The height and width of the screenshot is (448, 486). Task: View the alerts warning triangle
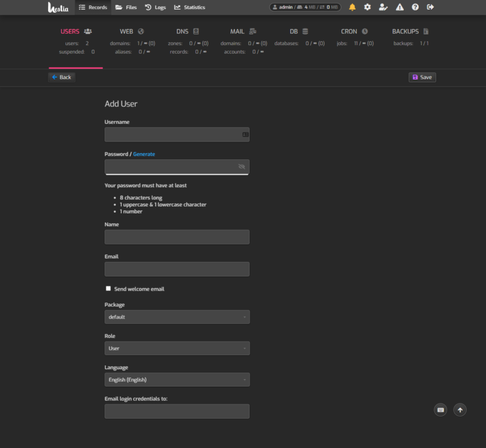(x=399, y=7)
